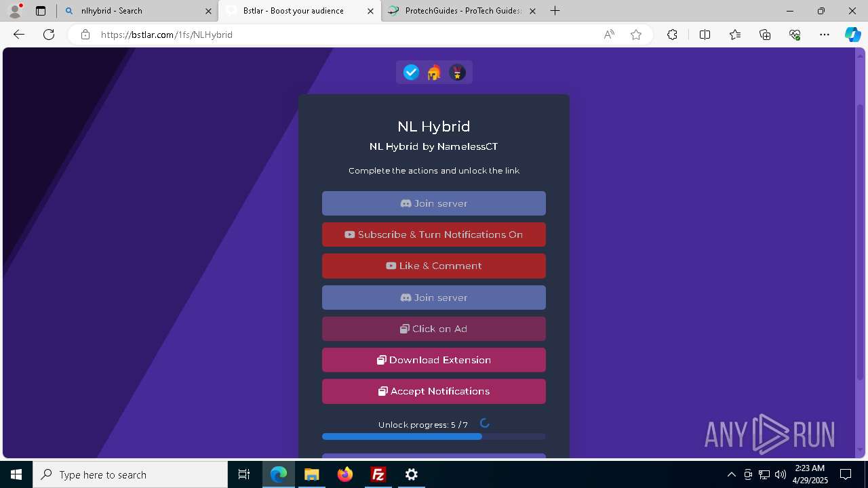
Task: Open the browser profile menu
Action: [14, 11]
